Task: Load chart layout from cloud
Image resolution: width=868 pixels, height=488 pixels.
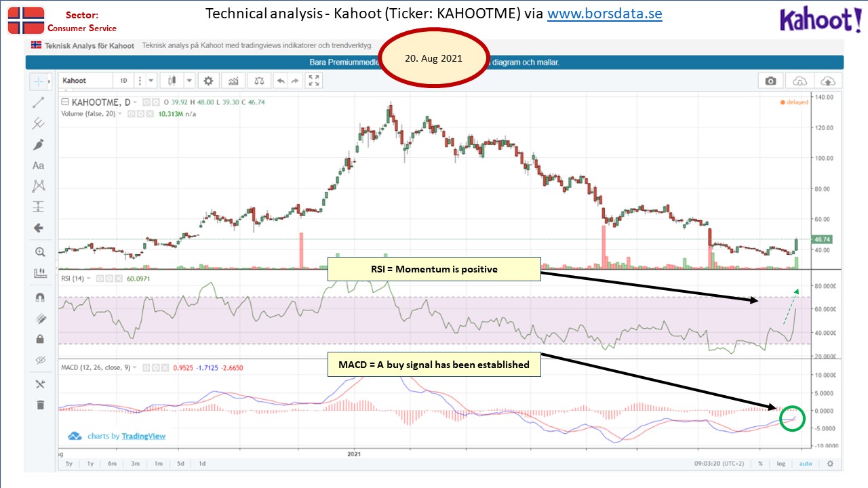Action: coord(800,81)
